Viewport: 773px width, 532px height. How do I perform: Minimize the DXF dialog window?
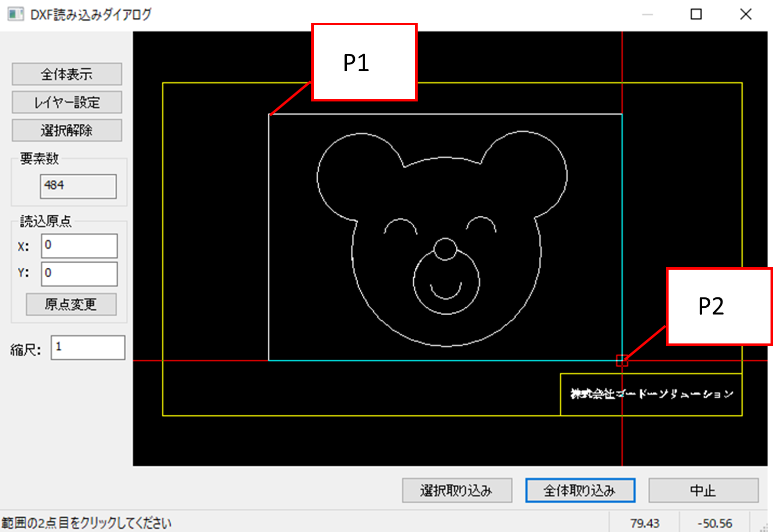pyautogui.click(x=647, y=14)
